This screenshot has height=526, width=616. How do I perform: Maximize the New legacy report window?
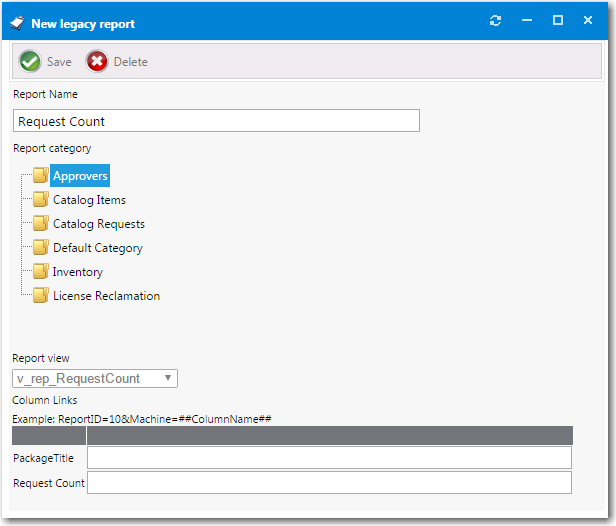[x=558, y=21]
